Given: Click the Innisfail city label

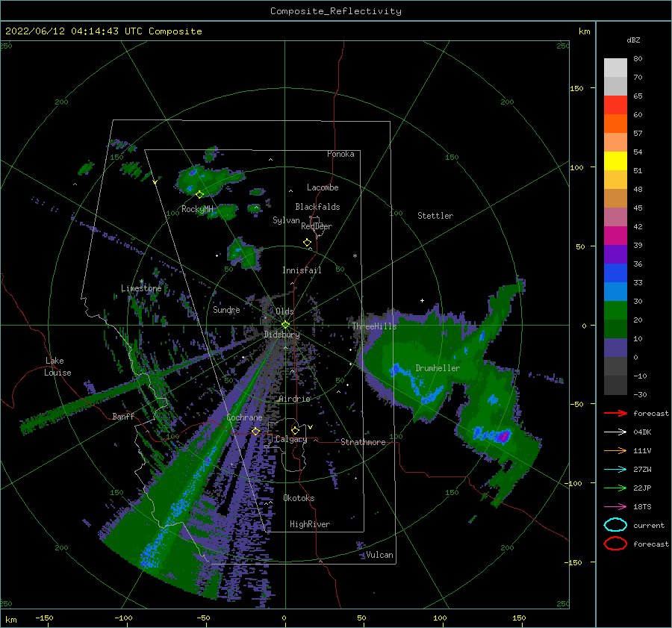Looking at the screenshot, I should [302, 270].
